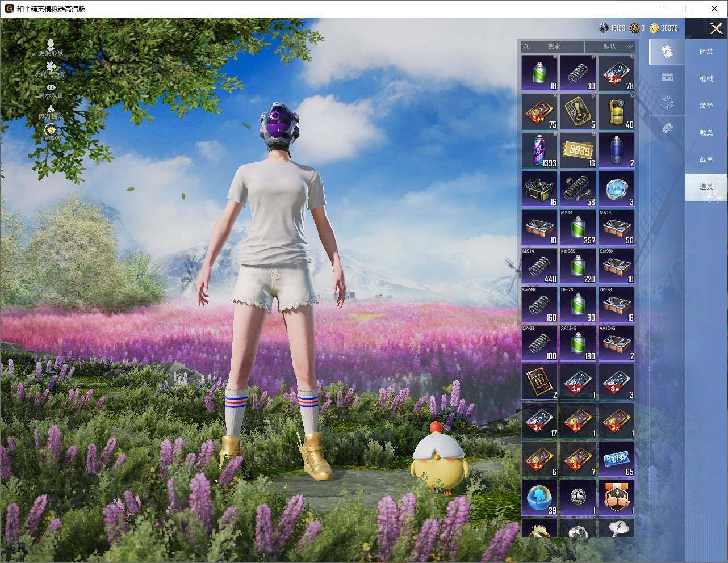
Task: Select the MK14 spring, count 440
Action: point(539,266)
